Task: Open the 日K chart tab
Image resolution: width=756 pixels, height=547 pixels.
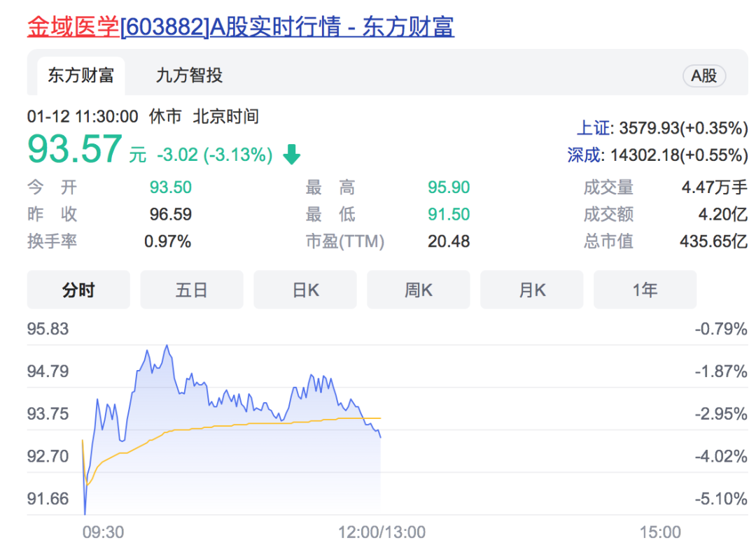Action: (305, 290)
